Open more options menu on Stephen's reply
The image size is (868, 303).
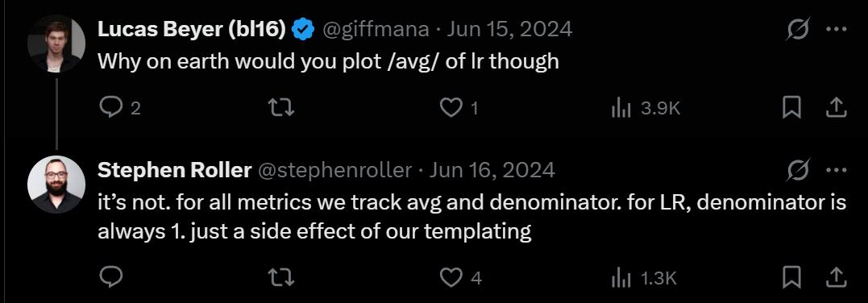coord(836,170)
